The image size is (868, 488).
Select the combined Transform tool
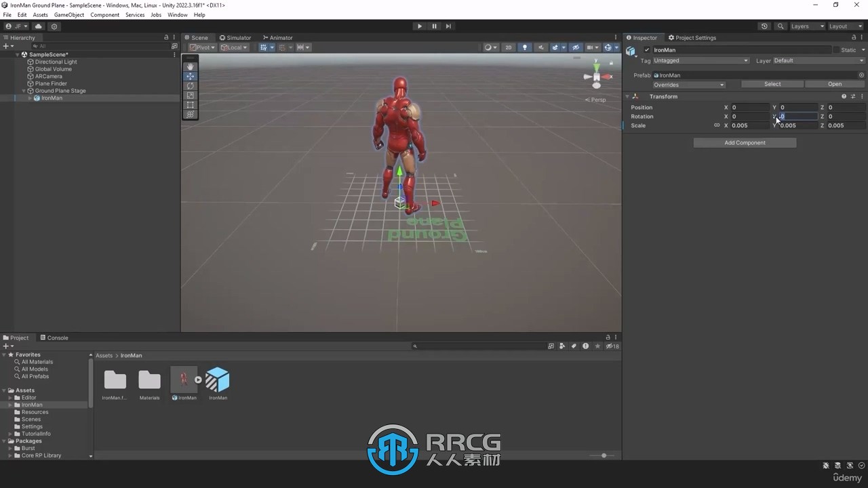pos(190,114)
